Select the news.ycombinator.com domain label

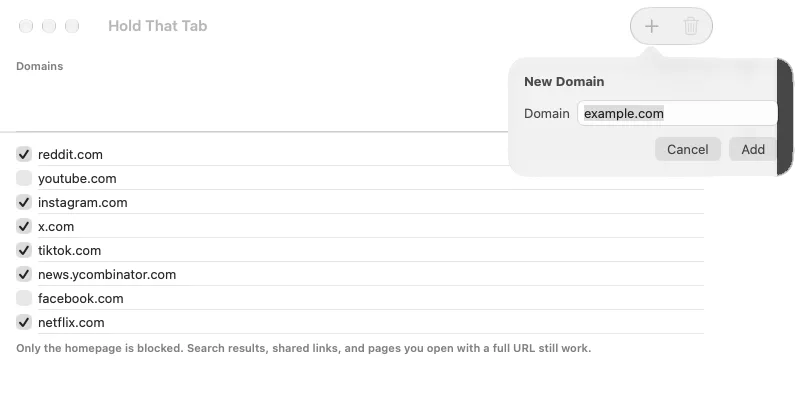(x=107, y=275)
